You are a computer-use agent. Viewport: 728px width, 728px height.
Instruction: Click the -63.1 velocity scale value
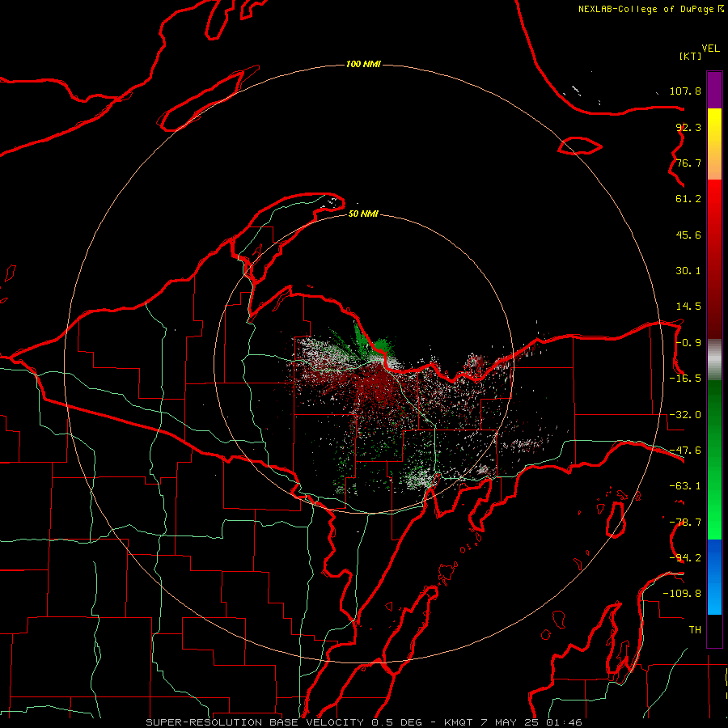685,486
